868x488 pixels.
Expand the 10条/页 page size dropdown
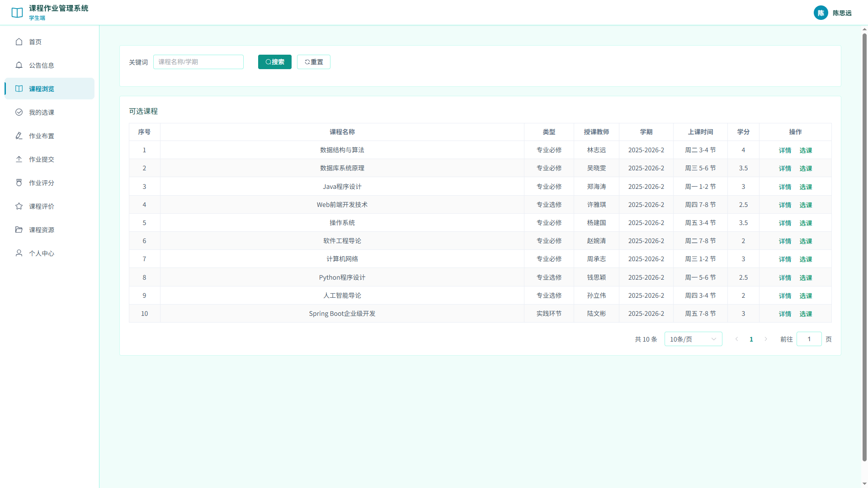click(693, 339)
